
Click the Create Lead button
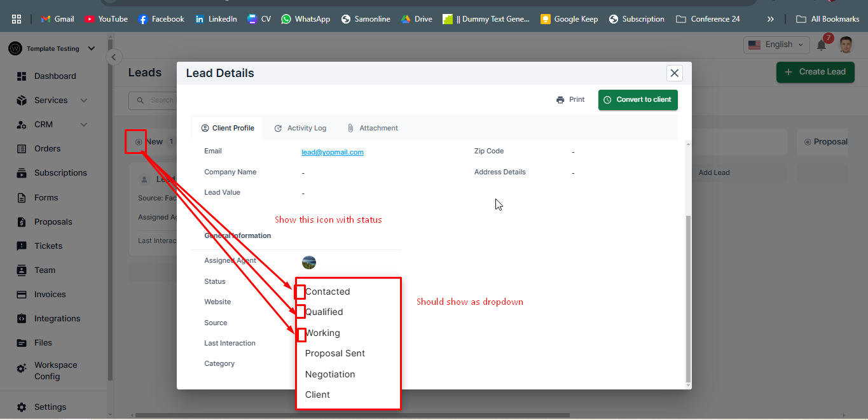(815, 71)
